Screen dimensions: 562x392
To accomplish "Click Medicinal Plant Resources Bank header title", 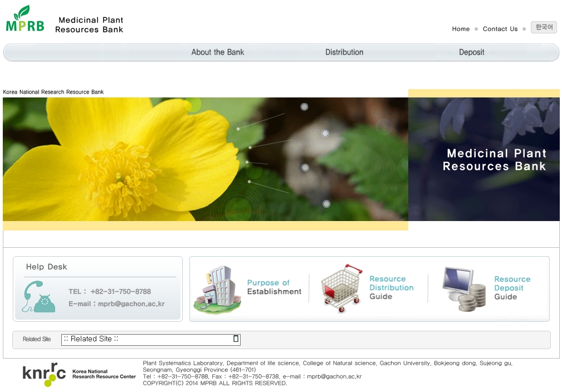I will (89, 24).
